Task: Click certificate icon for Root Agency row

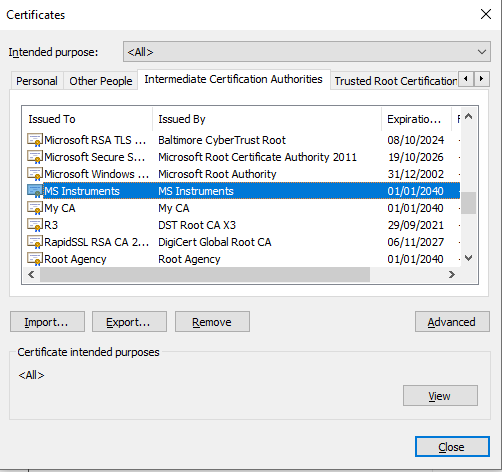Action: coord(35,259)
